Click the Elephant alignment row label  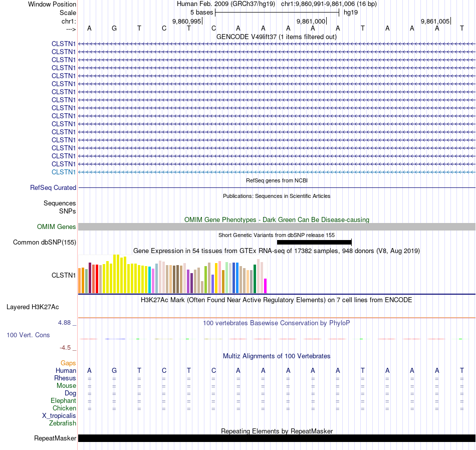[x=63, y=401]
